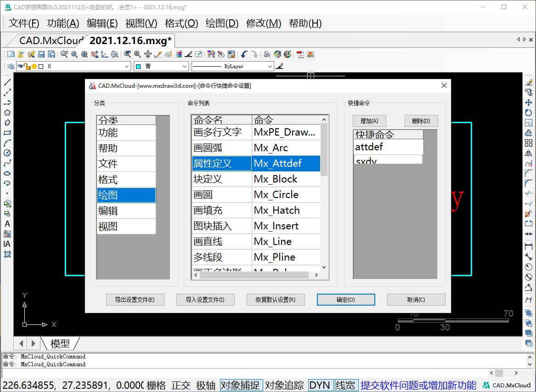
Task: Enable DYN in the status bar
Action: pyautogui.click(x=320, y=385)
